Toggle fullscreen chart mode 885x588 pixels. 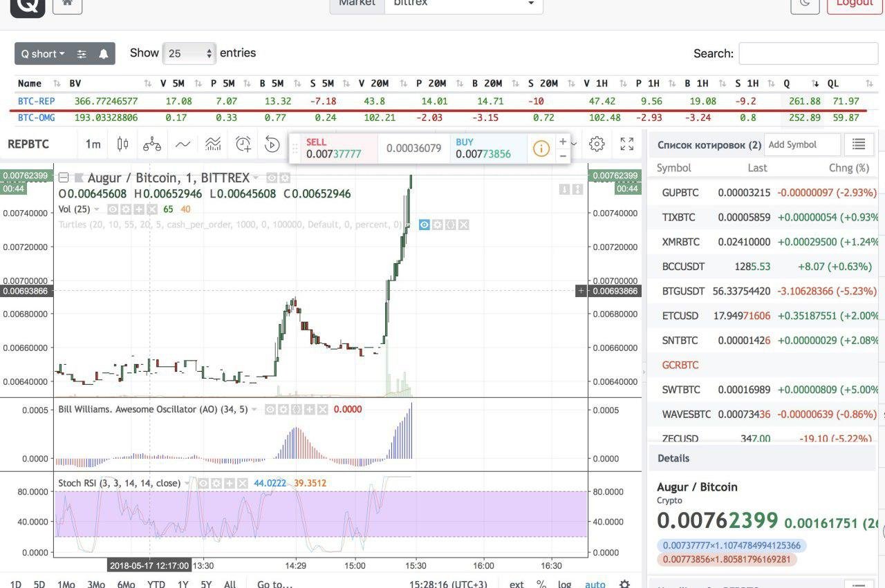tap(627, 144)
